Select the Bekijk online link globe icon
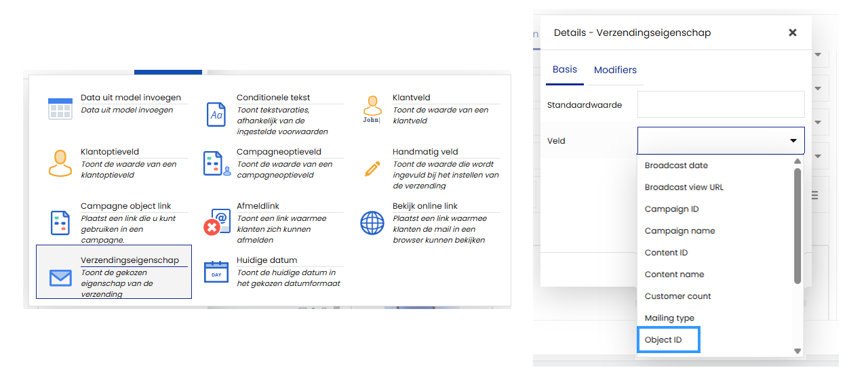The width and height of the screenshot is (868, 387). [372, 222]
